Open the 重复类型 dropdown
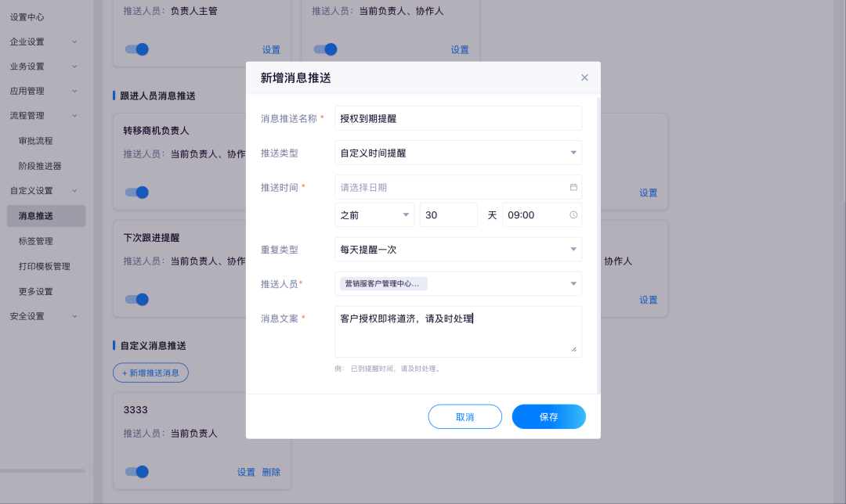The image size is (846, 504). pos(458,249)
